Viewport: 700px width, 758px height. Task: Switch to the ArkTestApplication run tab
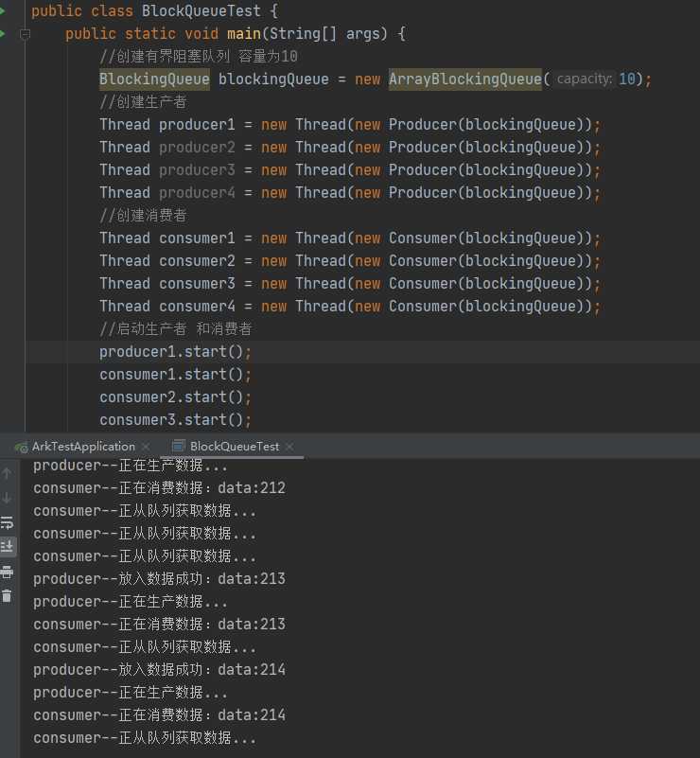[82, 447]
